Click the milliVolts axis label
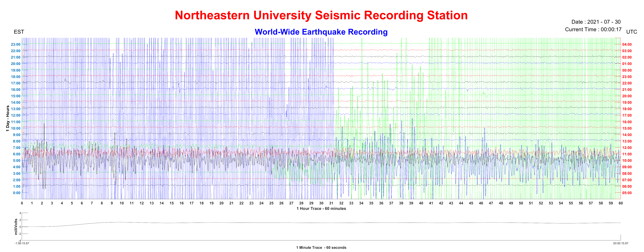 16,227
